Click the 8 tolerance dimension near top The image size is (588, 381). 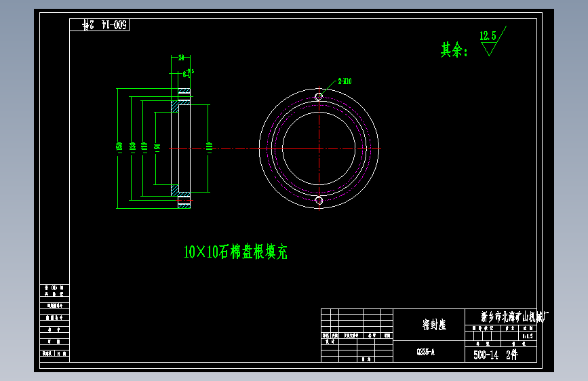coord(189,73)
